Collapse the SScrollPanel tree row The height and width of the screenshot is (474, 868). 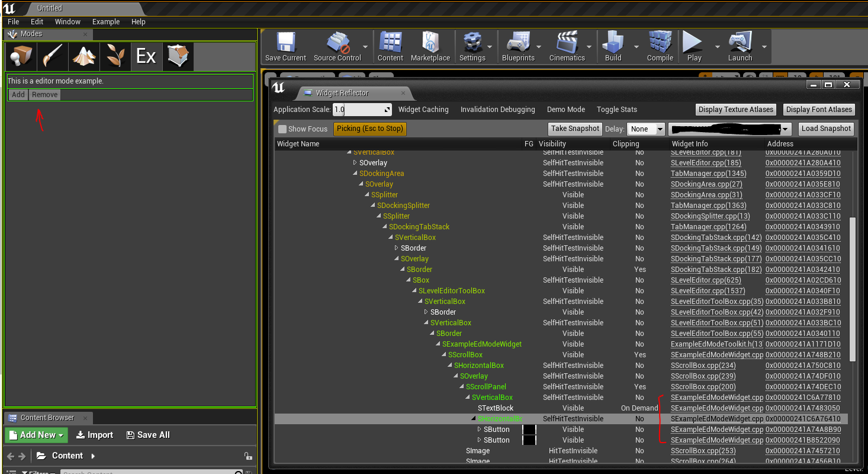click(462, 387)
